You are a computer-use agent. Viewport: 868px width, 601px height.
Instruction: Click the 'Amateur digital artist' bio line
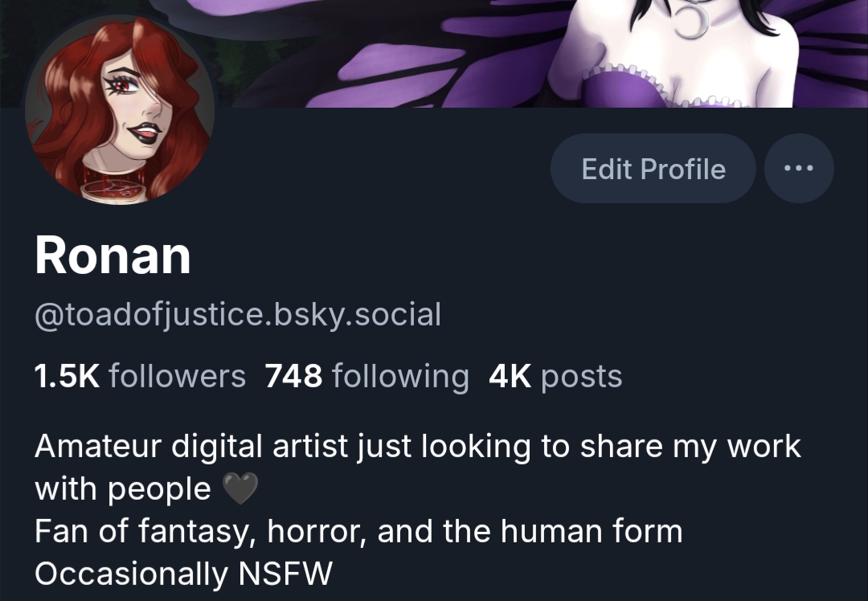418,447
